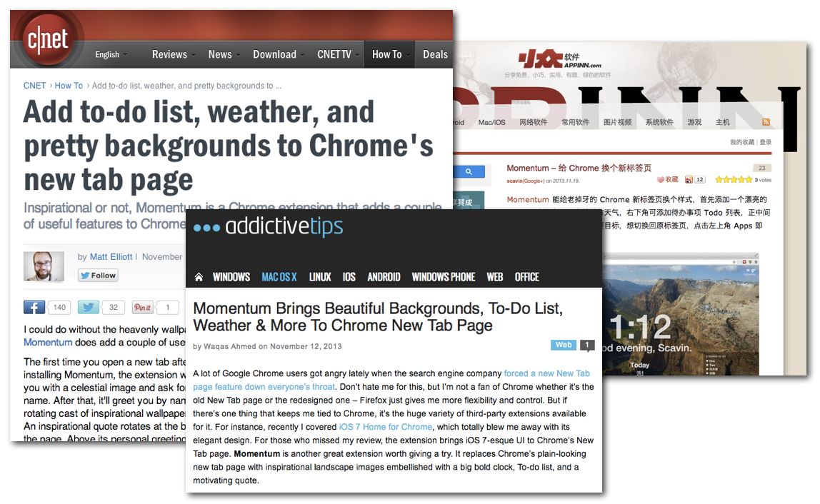Click the CNET breadcrumb link
Image resolution: width=820 pixels, height=504 pixels.
point(34,86)
